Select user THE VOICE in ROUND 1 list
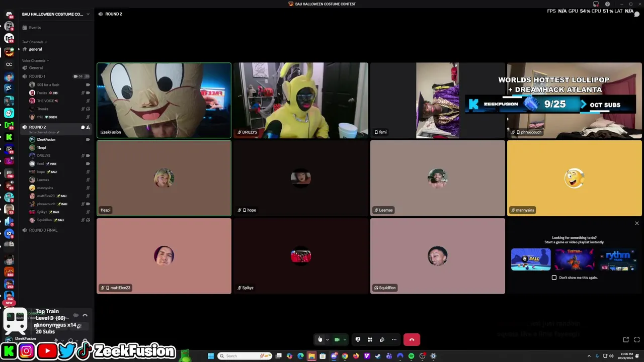Image resolution: width=644 pixels, height=362 pixels. [x=59, y=101]
